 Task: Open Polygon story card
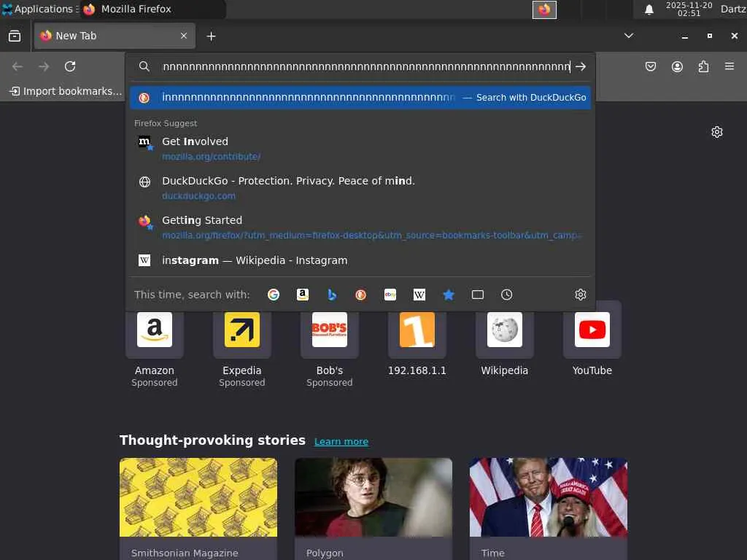[373, 508]
